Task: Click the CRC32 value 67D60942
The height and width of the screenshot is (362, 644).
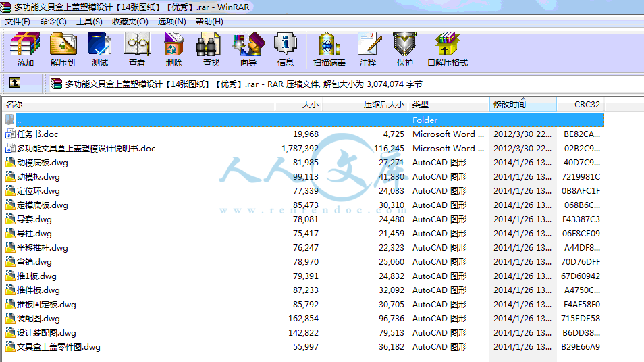Action: click(581, 276)
